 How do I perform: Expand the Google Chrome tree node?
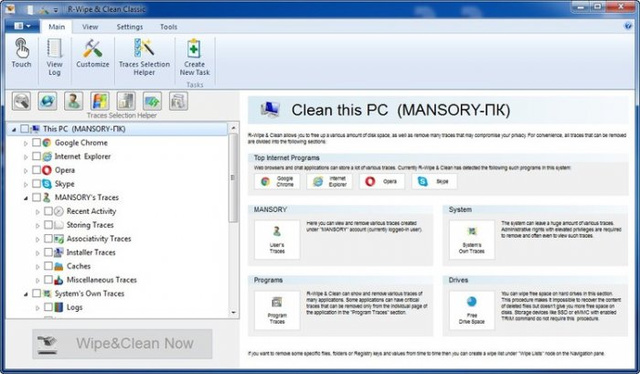26,143
